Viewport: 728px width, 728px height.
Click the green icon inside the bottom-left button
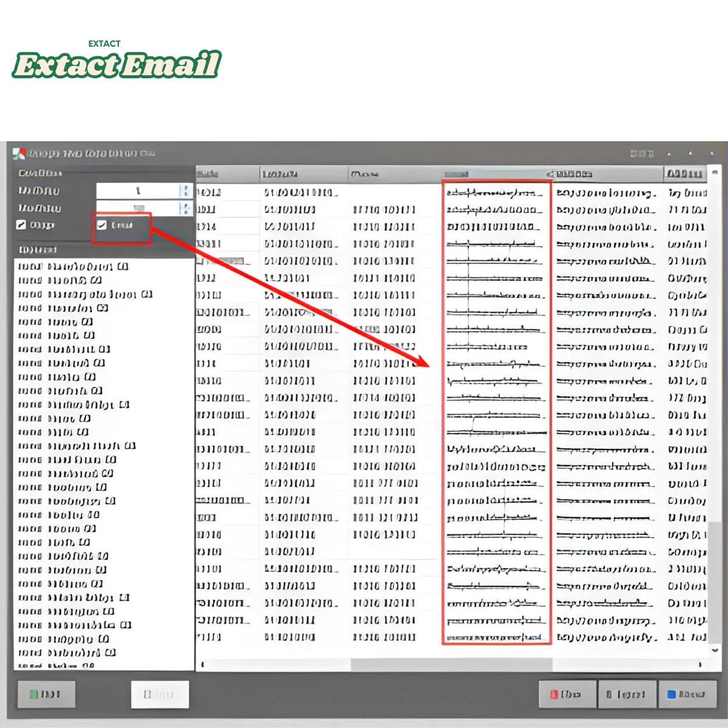(33, 694)
